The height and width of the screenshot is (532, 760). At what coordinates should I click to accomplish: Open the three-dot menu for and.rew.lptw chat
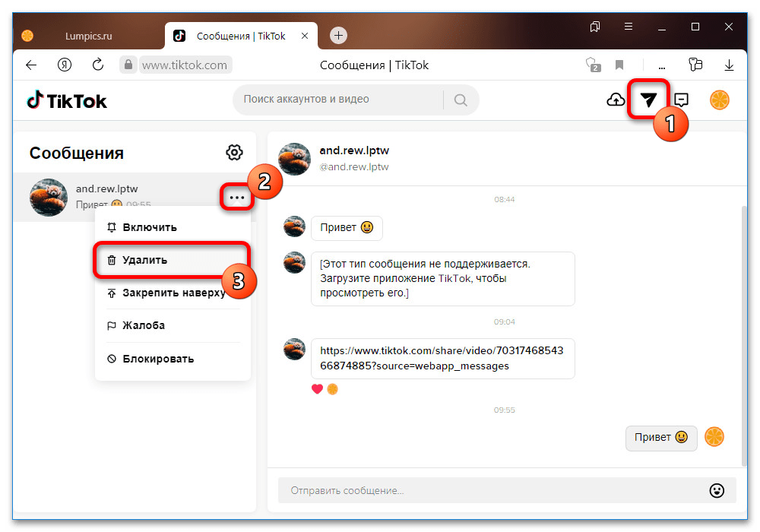(x=237, y=197)
